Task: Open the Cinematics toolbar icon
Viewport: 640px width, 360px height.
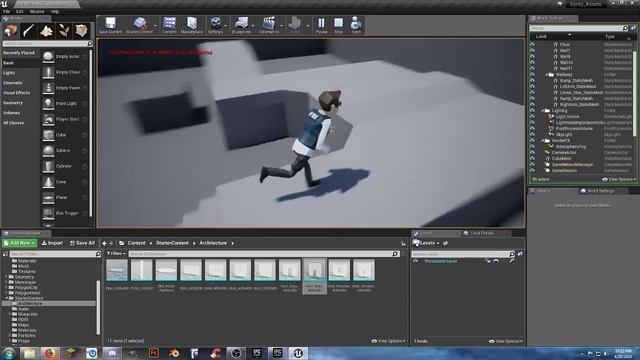Action: (269, 25)
